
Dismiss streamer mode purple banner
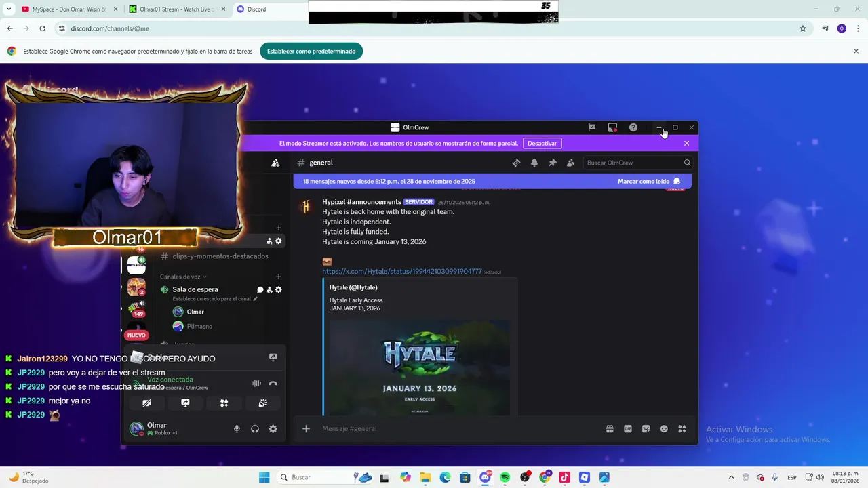click(686, 143)
